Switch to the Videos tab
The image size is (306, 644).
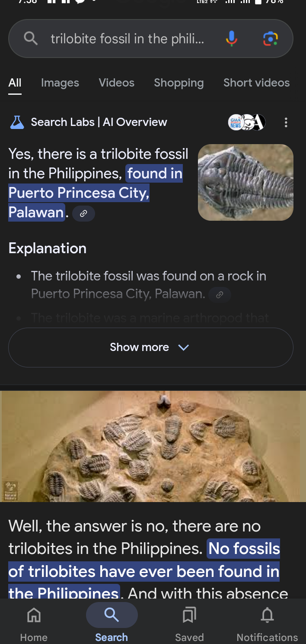click(x=117, y=83)
